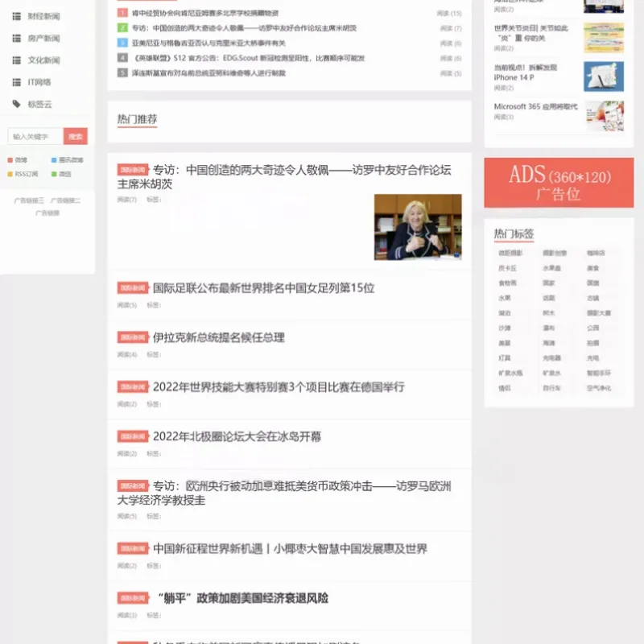Select the 充电器 hot tag
This screenshot has height=644, width=644.
click(x=551, y=358)
